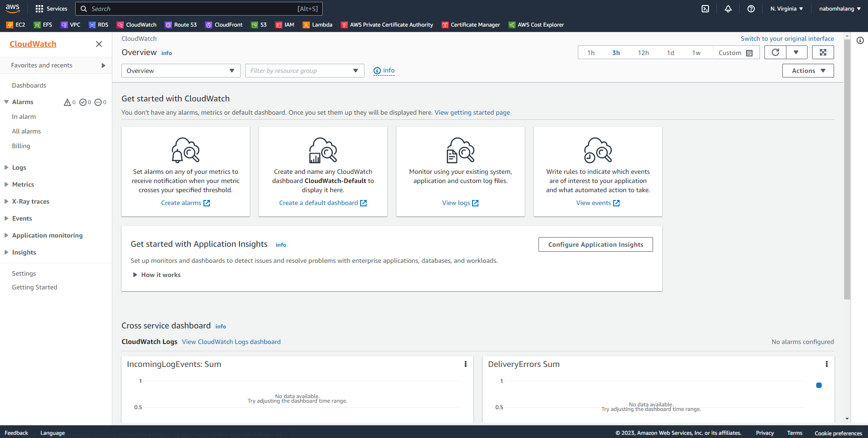The height and width of the screenshot is (438, 868).
Task: Expand the Events section
Action: tap(6, 218)
